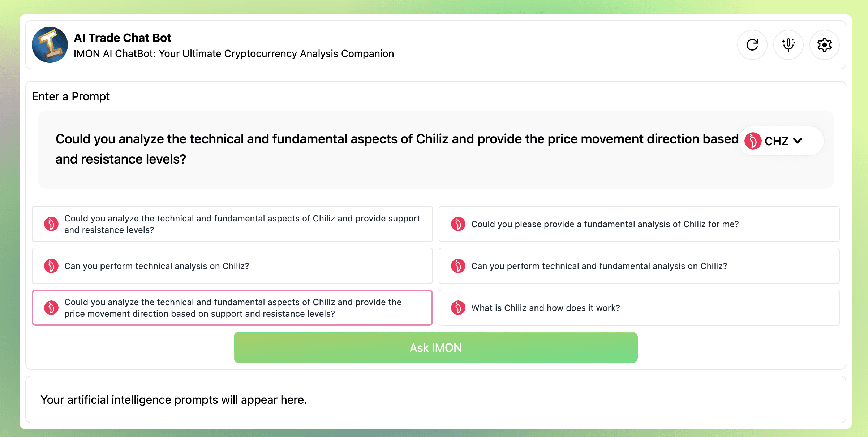The image size is (868, 437).
Task: Click Chiliz icon on fundamental analysis suggestion
Action: click(x=458, y=224)
